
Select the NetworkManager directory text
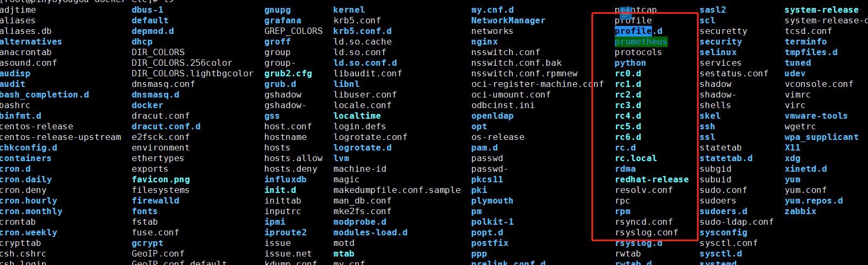(508, 21)
